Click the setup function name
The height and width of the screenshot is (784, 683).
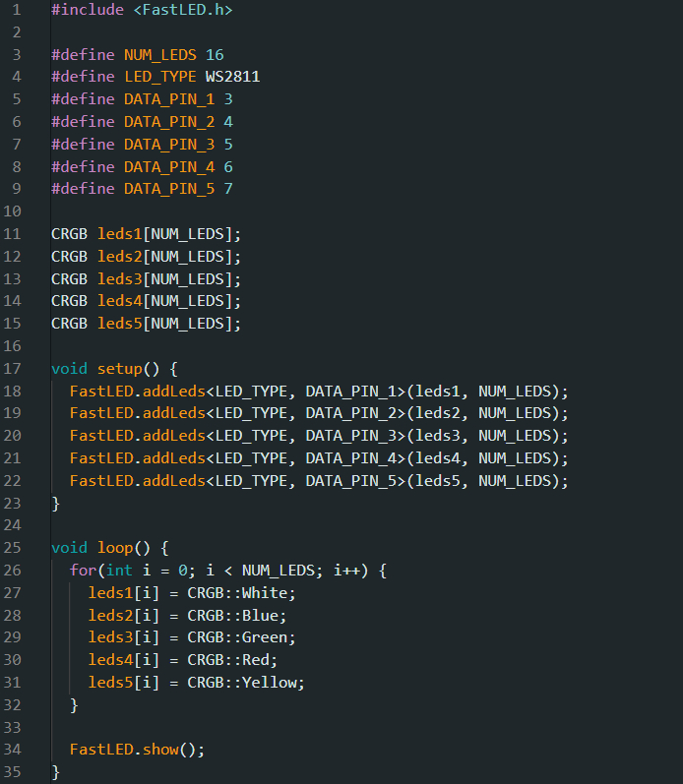[x=119, y=369]
